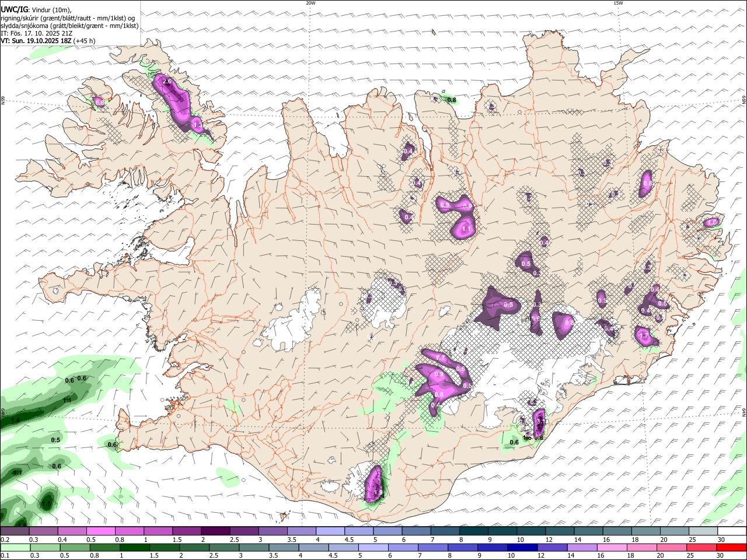Image resolution: width=747 pixels, height=560 pixels.
Task: Click the '15W' longitude label
Action: [618, 3]
